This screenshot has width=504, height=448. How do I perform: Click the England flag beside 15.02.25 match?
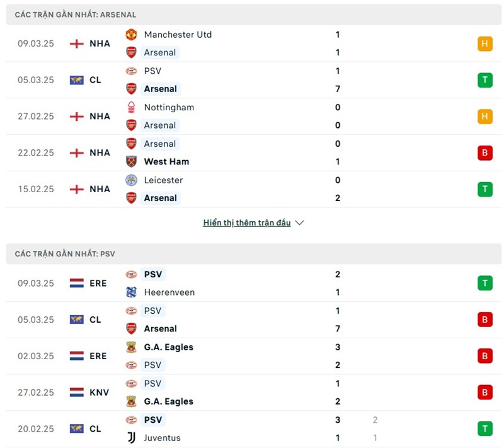point(77,189)
